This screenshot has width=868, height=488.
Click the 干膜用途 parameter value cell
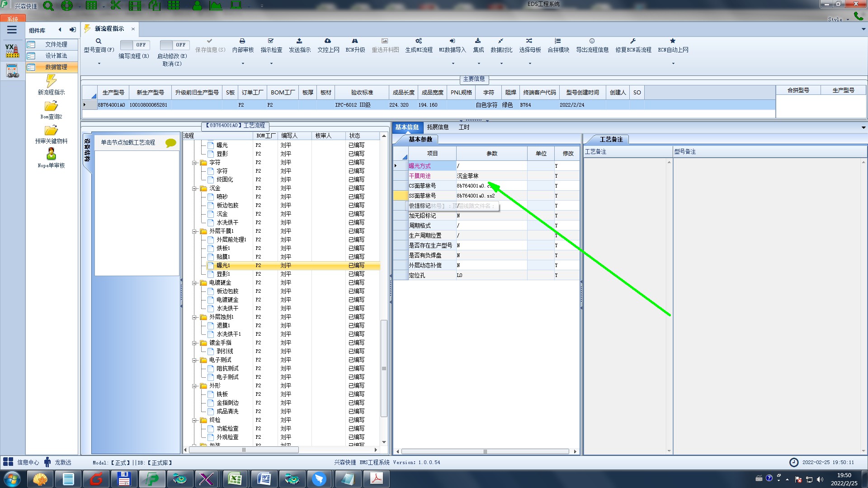click(x=491, y=176)
